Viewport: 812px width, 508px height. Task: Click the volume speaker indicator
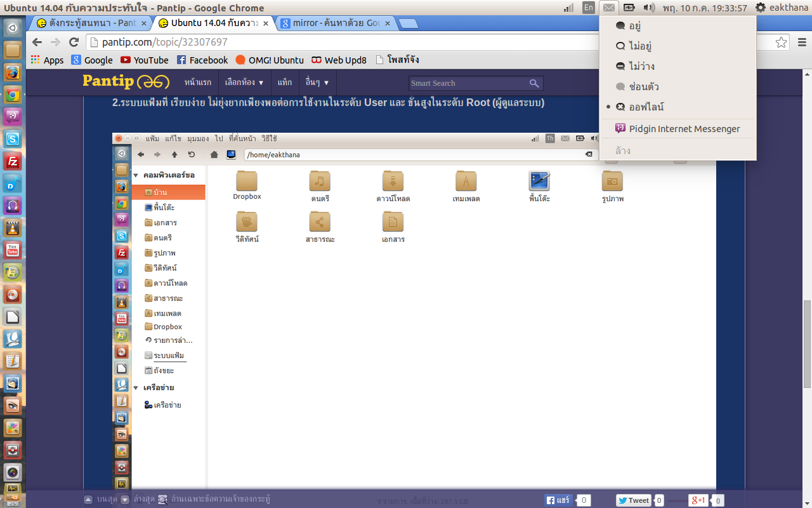[x=649, y=8]
